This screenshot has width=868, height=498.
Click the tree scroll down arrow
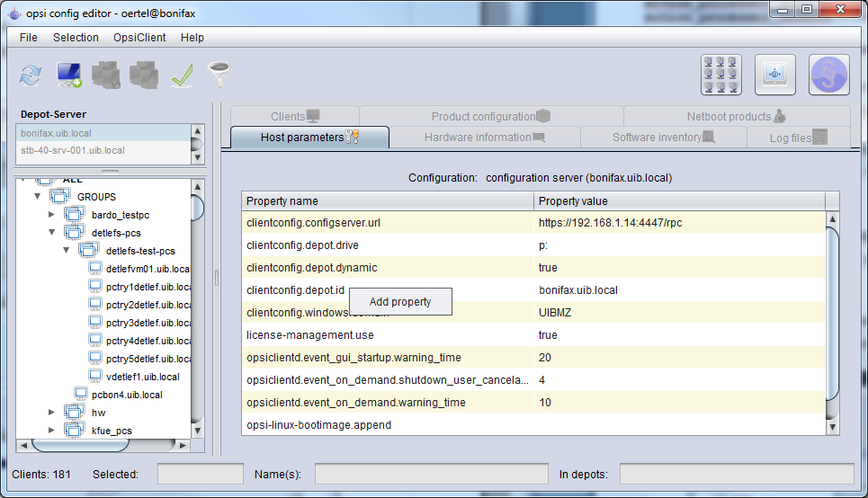tap(198, 431)
